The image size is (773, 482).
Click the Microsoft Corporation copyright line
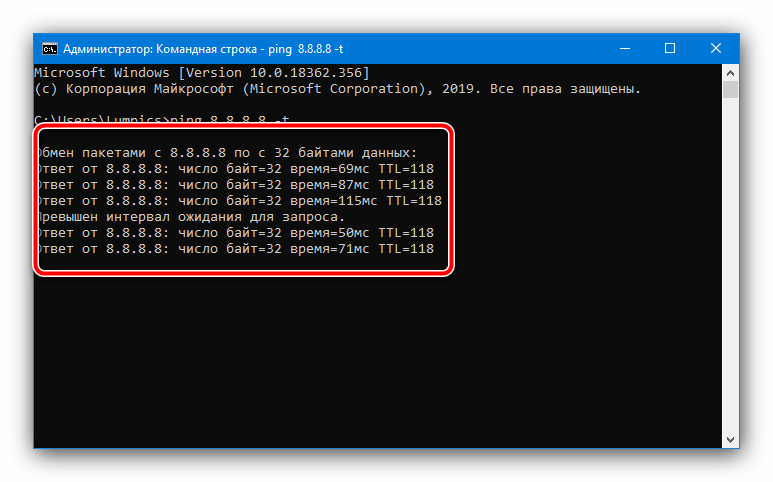337,89
